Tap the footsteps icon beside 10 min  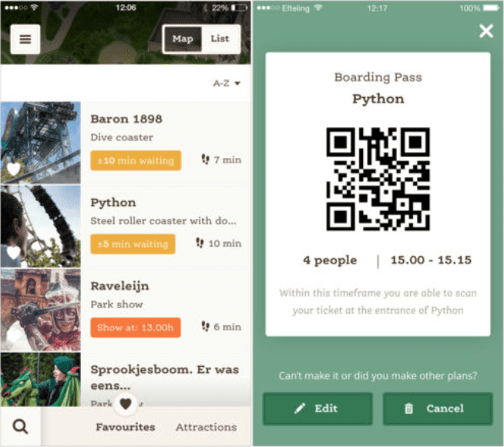click(200, 243)
